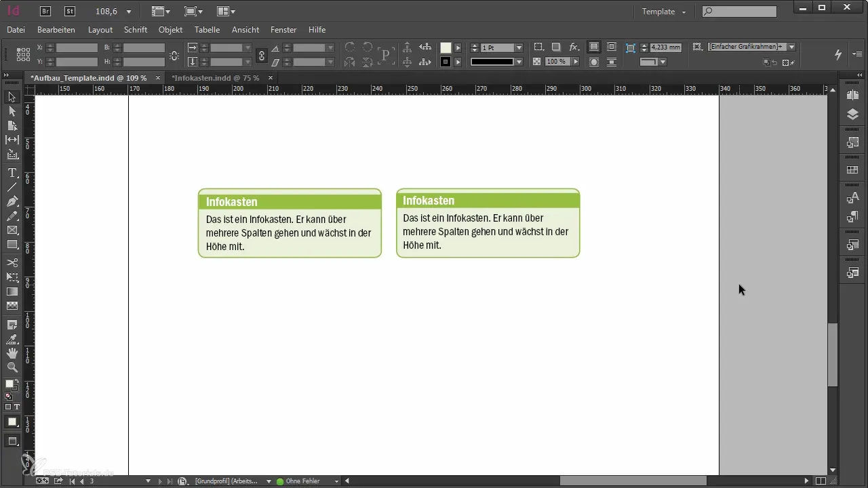Screen dimensions: 868x488
Task: Click the Rectangle Frame tool
Action: click(x=12, y=230)
